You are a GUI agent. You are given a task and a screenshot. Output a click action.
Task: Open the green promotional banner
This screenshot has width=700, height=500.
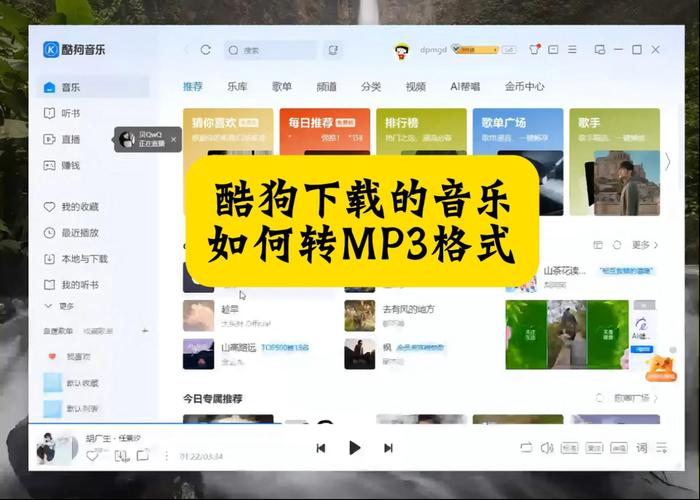coord(567,334)
